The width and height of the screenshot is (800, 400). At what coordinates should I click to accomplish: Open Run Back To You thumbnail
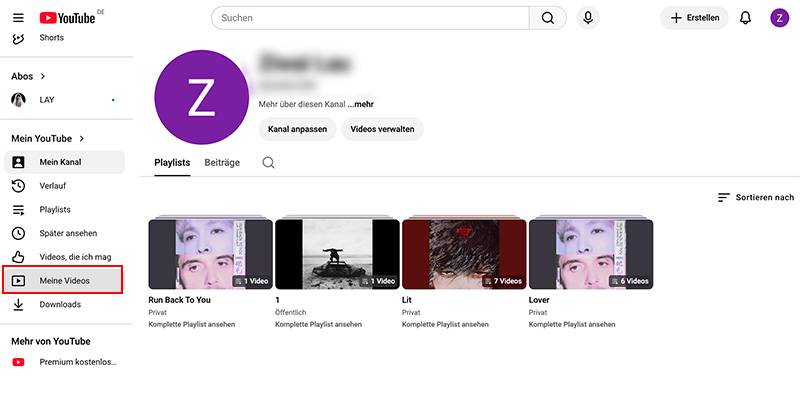pyautogui.click(x=210, y=254)
